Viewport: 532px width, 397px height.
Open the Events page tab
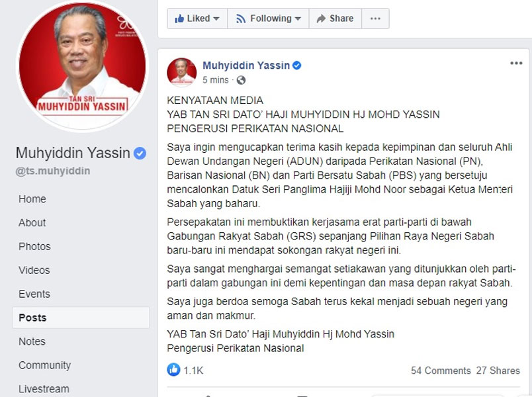tap(34, 294)
